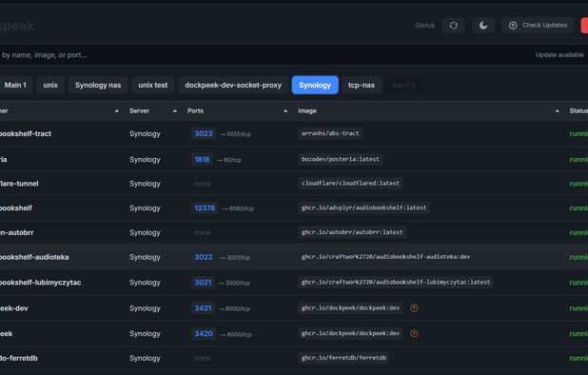Click container name ending eek-dev
The height and width of the screenshot is (375, 588).
14,308
